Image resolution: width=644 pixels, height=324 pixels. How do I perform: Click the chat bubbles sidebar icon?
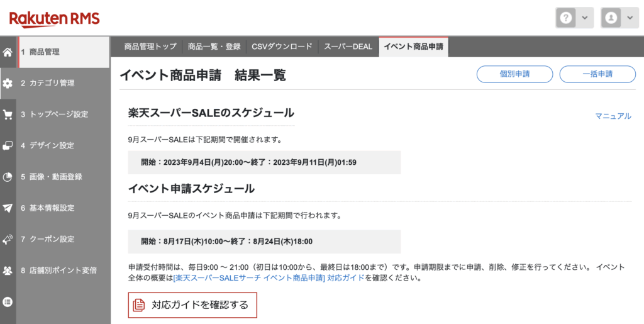tap(8, 146)
